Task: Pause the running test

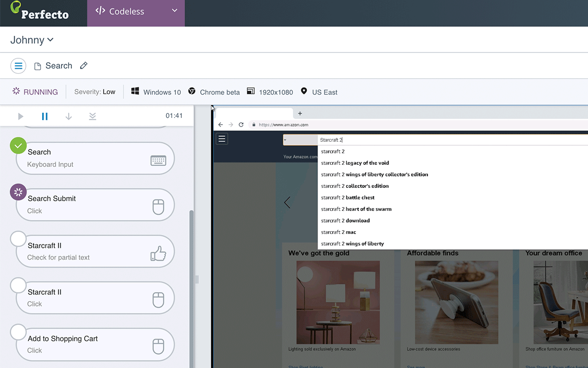Action: pyautogui.click(x=45, y=116)
